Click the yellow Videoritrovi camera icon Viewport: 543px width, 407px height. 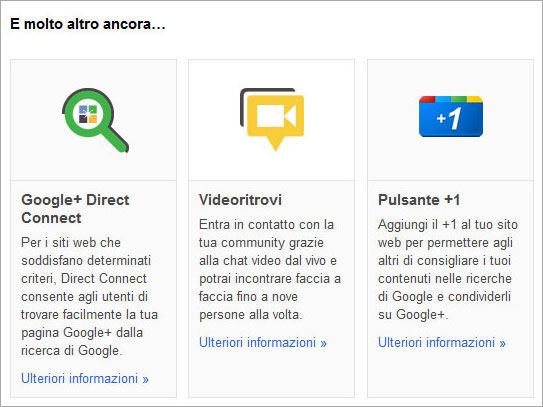[x=272, y=120]
